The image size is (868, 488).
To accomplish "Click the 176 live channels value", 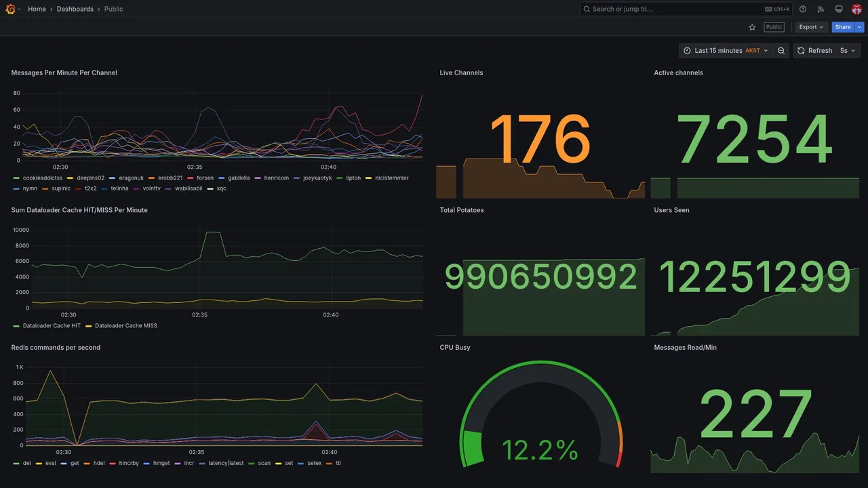I will 540,140.
